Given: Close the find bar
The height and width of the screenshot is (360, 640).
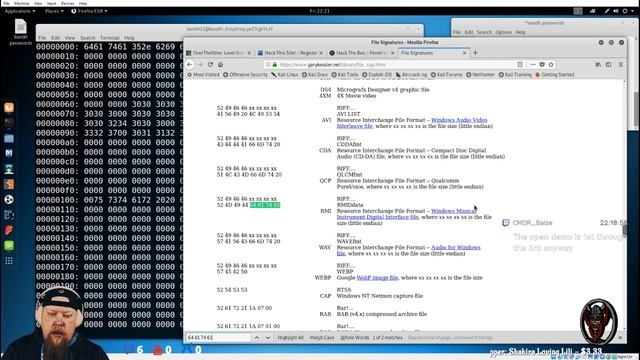Looking at the screenshot, I should [x=620, y=338].
